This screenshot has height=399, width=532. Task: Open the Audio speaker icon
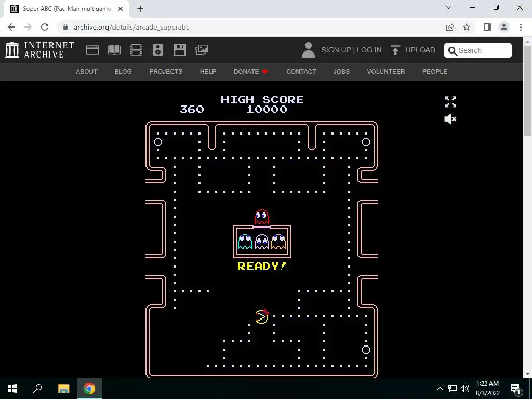click(158, 50)
